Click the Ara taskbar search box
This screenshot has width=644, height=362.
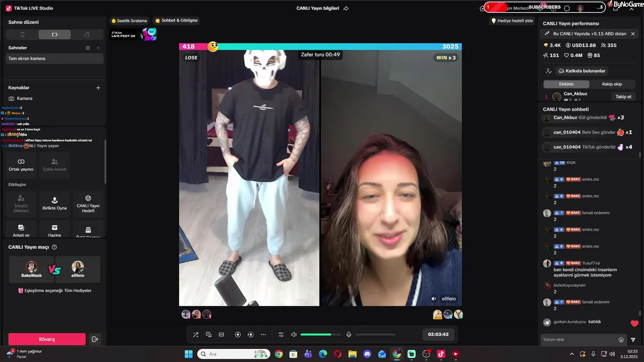[x=234, y=354]
